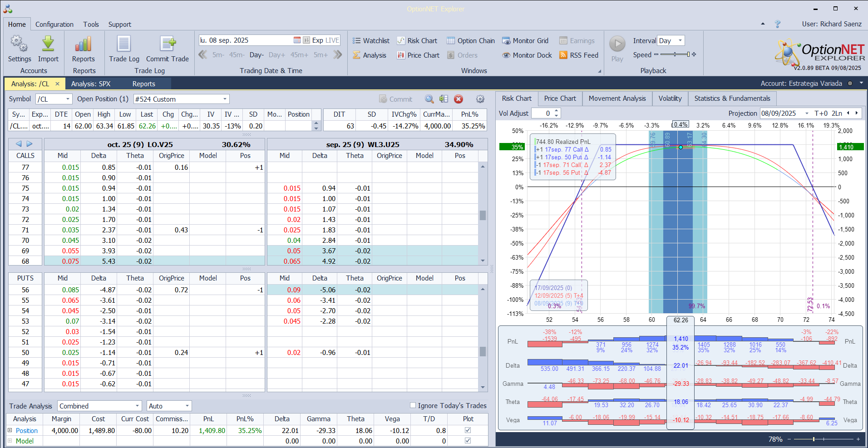Shift projection right with the arrow
This screenshot has width=868, height=448.
857,113
